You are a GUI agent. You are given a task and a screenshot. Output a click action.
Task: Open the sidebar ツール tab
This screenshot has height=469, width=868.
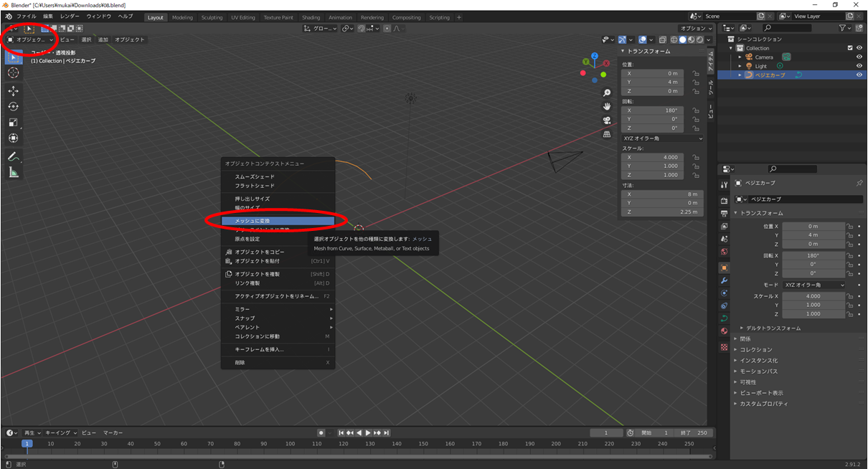pyautogui.click(x=711, y=88)
